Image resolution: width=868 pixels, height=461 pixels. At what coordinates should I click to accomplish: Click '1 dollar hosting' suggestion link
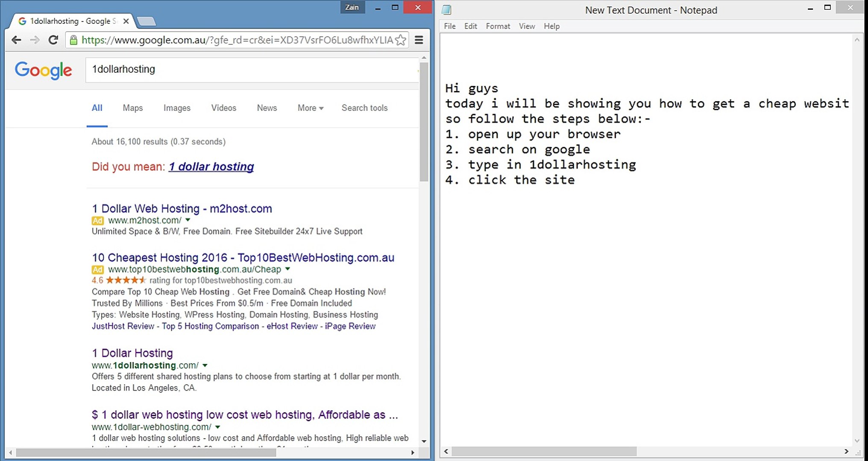tap(211, 166)
